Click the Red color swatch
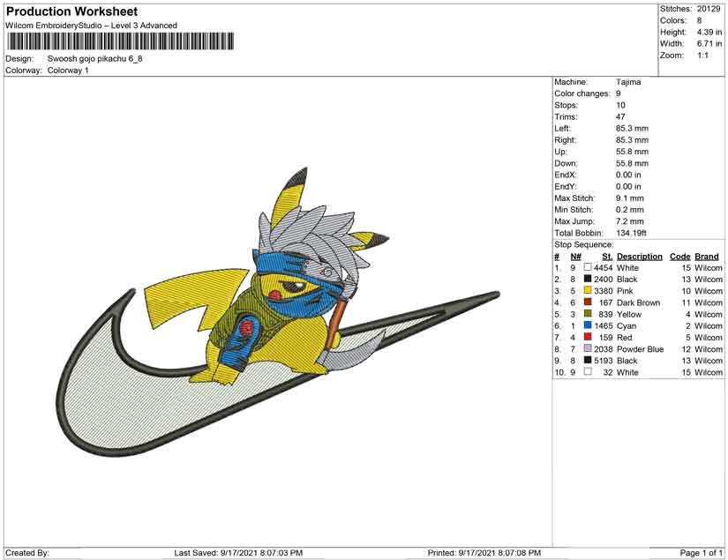728x560 pixels. coord(588,337)
